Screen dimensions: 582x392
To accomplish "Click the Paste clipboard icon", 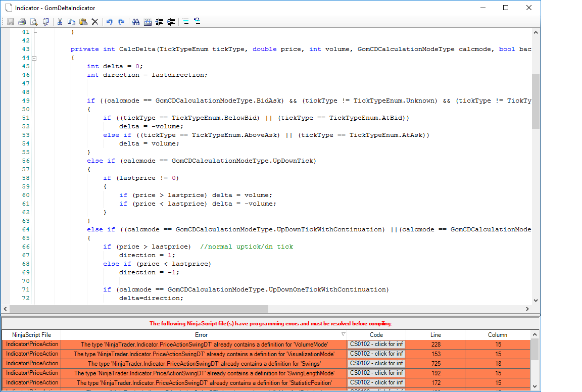I will pyautogui.click(x=83, y=22).
